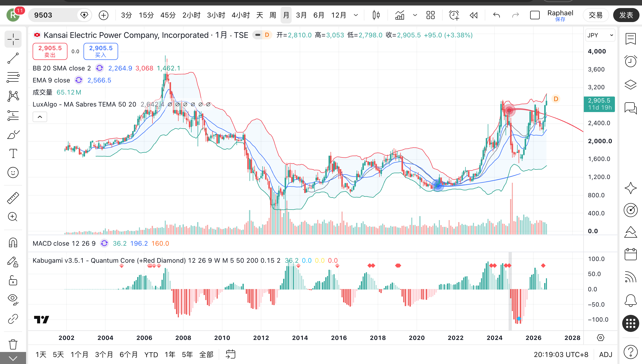Open the layout selection square
The width and height of the screenshot is (642, 364).
point(535,15)
